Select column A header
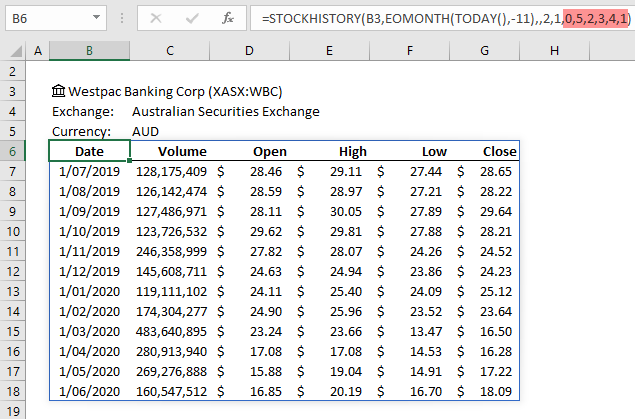The image size is (635, 419). point(38,51)
